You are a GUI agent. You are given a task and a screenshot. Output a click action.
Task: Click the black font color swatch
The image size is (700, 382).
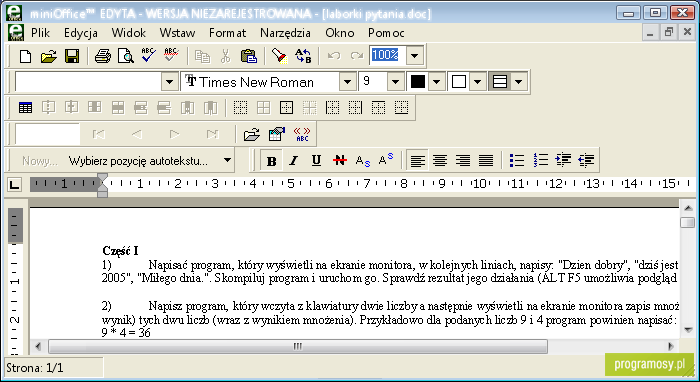(x=418, y=82)
